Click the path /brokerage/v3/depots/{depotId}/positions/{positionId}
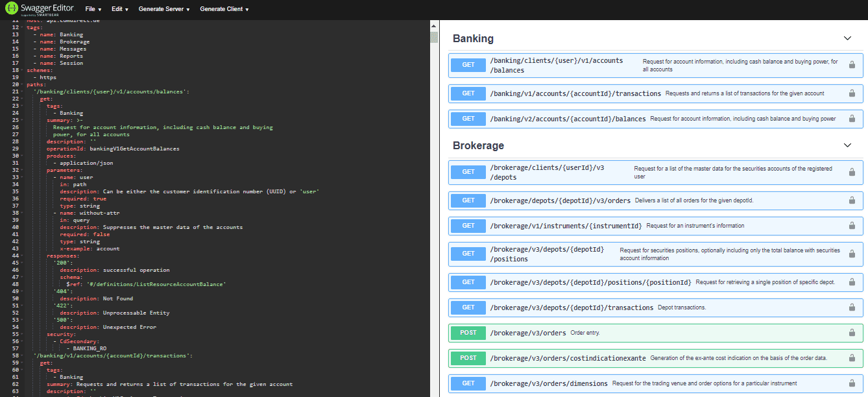The height and width of the screenshot is (397, 868). point(591,282)
